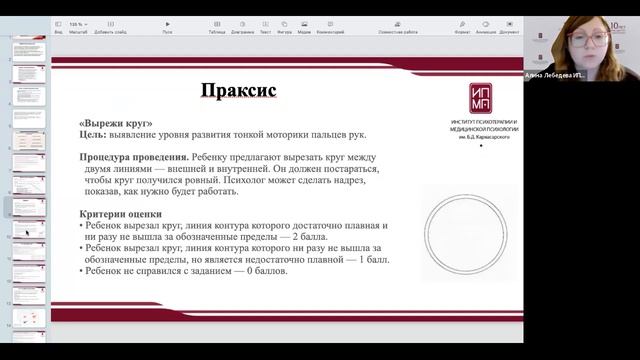Click the bullet ending with "1 балл"
The image size is (640, 360).
coord(234,254)
